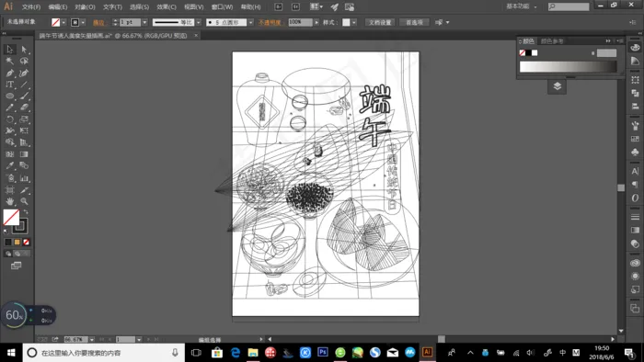Select the Direct Selection tool (white arrow)
644x362 pixels.
[x=24, y=50]
